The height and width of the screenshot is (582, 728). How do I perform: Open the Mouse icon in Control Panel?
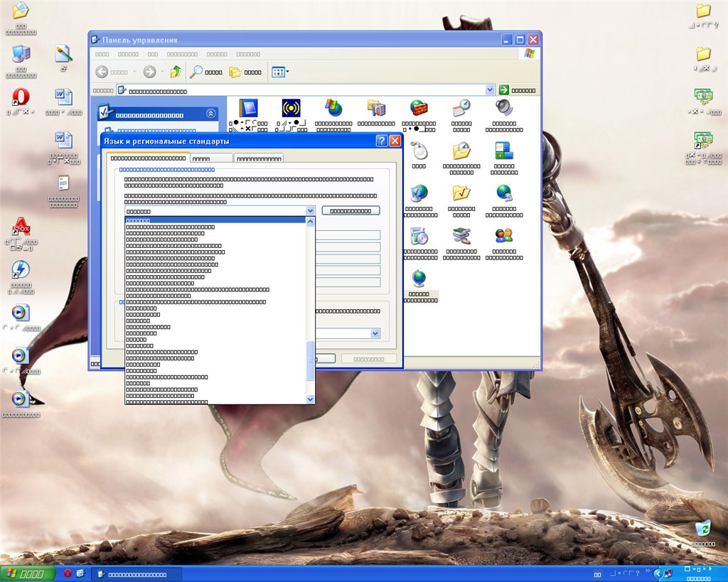coord(419,151)
